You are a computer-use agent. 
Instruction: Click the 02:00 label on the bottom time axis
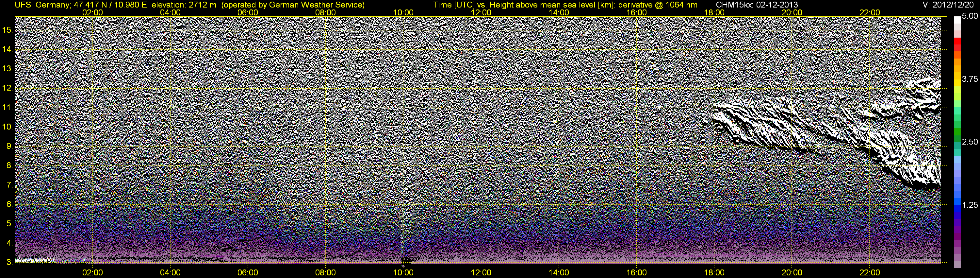(x=92, y=273)
